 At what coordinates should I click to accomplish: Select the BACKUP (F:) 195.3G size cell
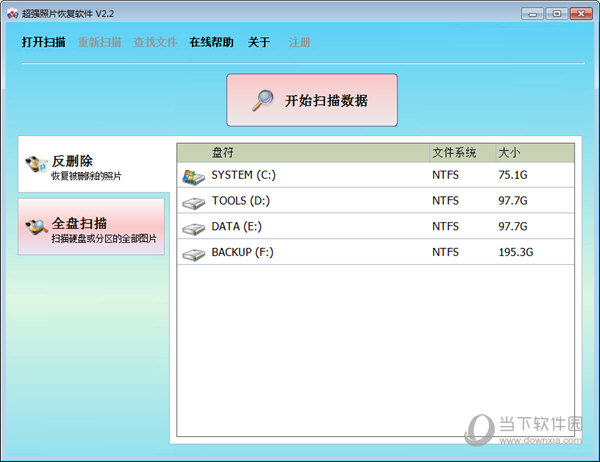coord(516,253)
